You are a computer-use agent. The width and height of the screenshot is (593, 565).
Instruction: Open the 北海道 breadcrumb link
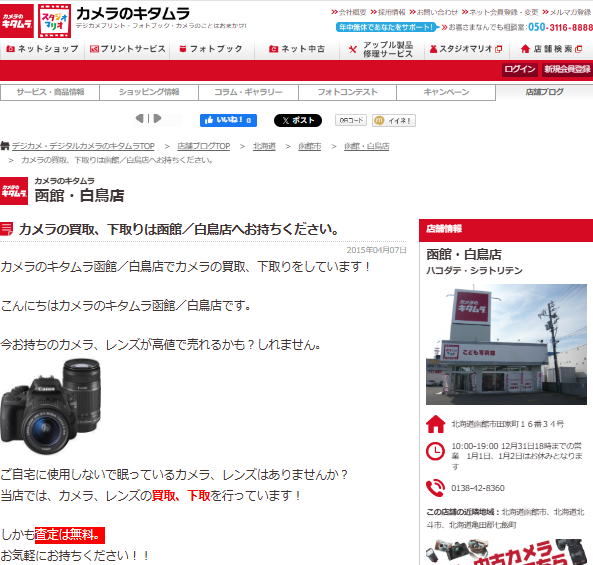coord(264,146)
